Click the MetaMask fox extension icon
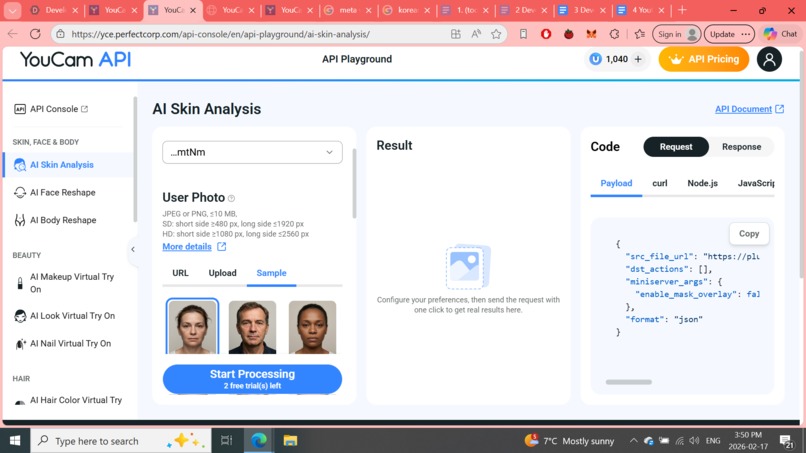The image size is (806, 453). [x=591, y=34]
